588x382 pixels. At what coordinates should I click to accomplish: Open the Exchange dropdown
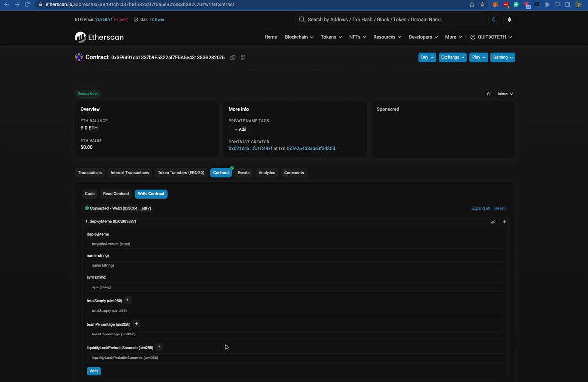tap(453, 57)
